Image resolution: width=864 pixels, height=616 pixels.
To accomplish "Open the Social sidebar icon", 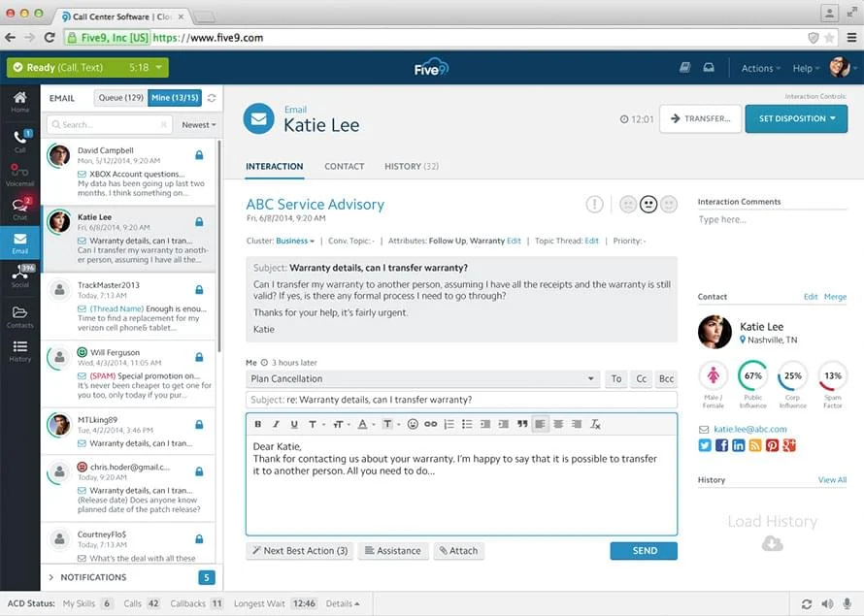I will pyautogui.click(x=19, y=276).
